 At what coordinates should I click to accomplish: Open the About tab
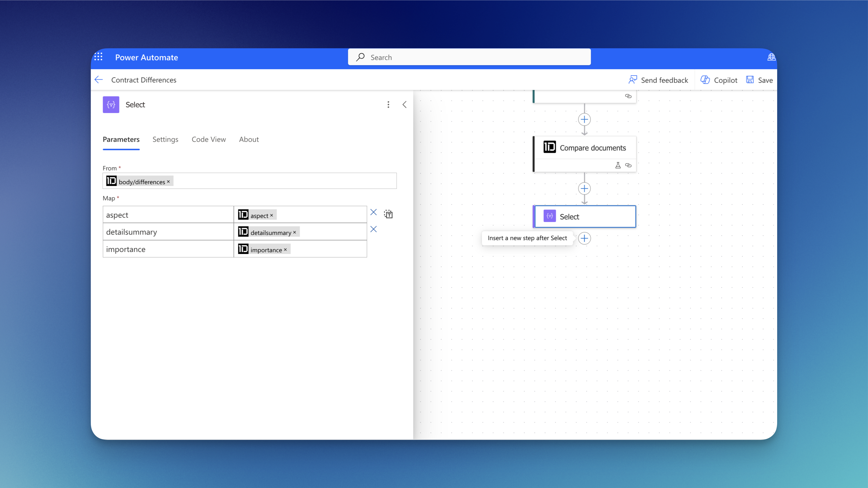pos(249,140)
